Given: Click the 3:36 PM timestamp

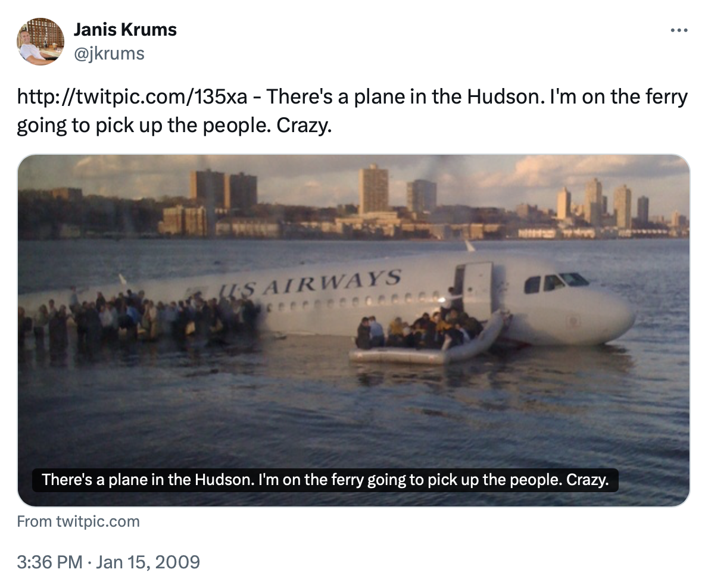Looking at the screenshot, I should tap(49, 562).
